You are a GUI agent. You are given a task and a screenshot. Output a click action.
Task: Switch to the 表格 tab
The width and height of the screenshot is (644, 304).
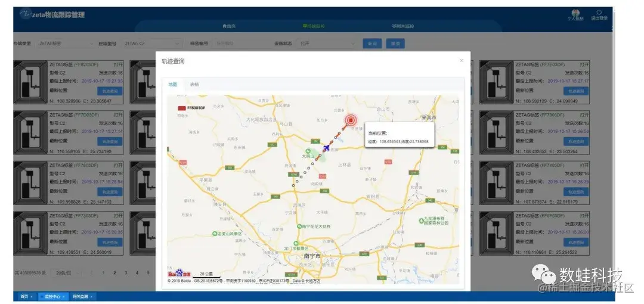194,85
